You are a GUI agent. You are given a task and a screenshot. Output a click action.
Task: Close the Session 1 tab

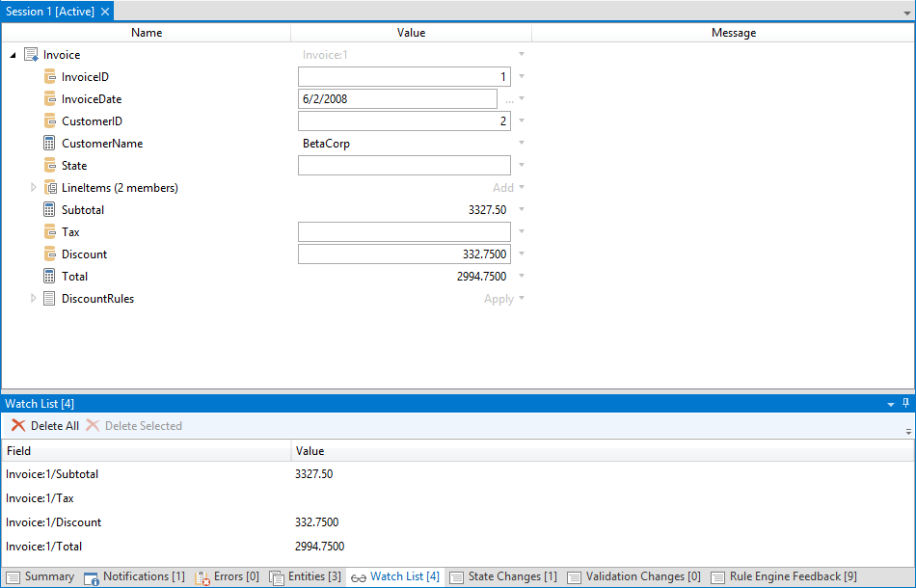[x=105, y=11]
